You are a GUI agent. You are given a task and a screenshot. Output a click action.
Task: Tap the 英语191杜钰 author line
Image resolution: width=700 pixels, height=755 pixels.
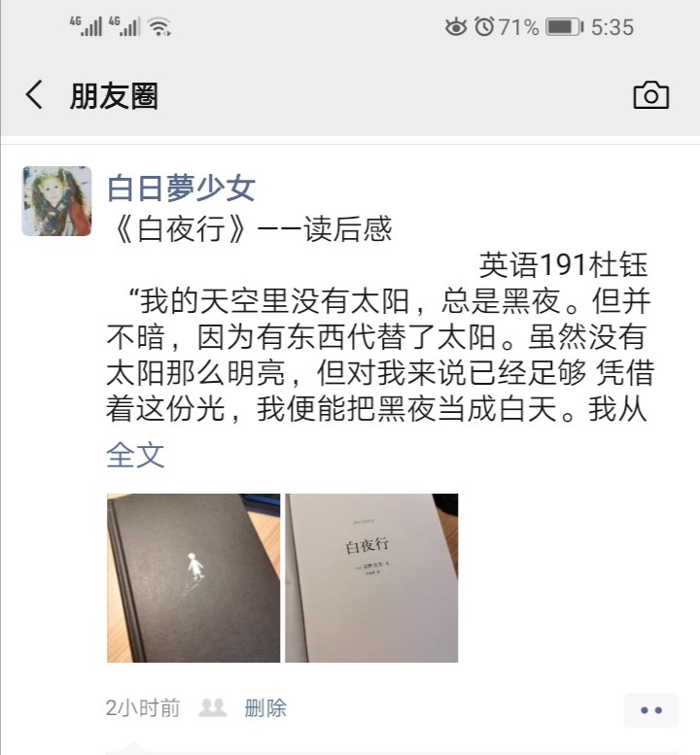click(x=563, y=265)
